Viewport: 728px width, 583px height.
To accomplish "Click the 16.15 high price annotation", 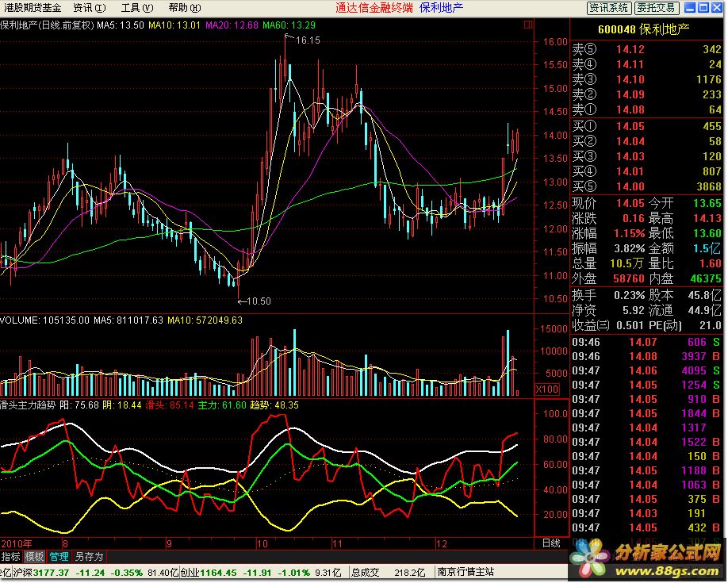I will coord(308,40).
